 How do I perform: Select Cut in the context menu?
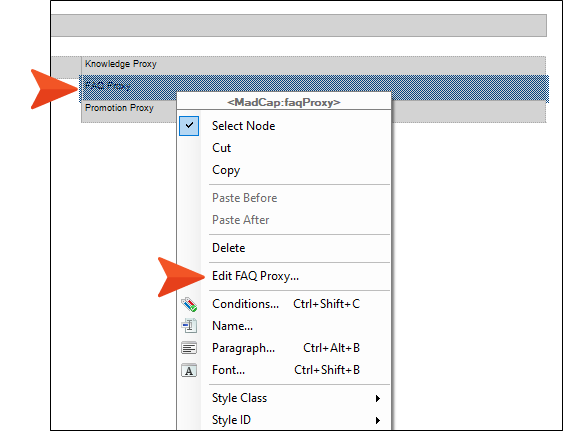[221, 148]
